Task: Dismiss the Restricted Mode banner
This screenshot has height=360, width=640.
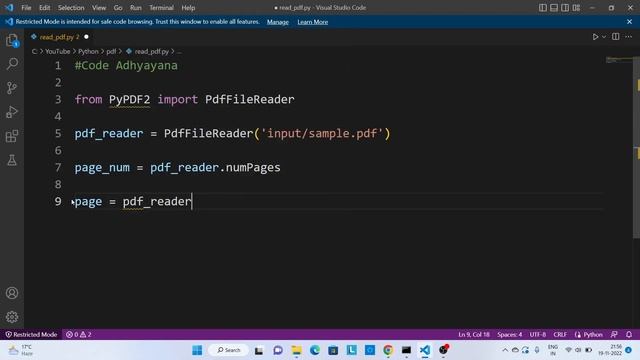Action: click(629, 22)
